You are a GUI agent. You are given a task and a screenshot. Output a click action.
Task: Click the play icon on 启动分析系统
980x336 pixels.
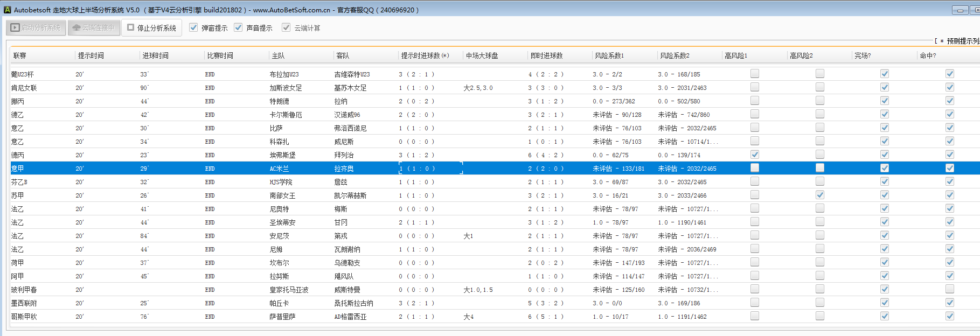(x=15, y=27)
